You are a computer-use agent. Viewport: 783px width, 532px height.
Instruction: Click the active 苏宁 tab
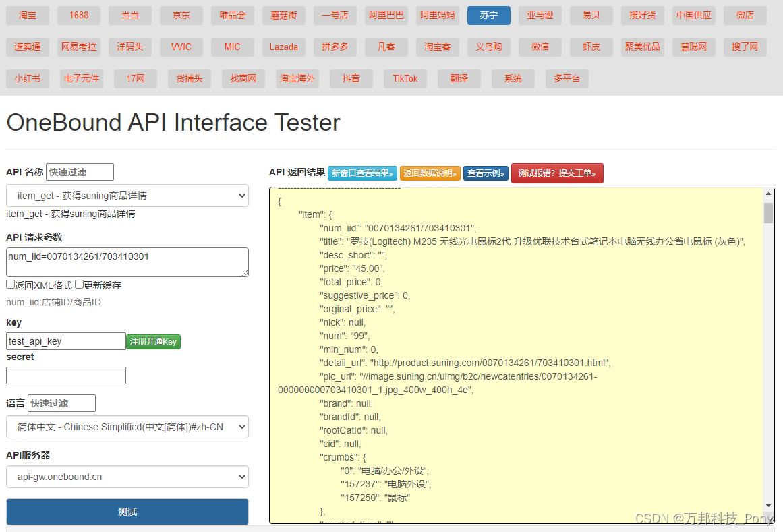click(489, 16)
